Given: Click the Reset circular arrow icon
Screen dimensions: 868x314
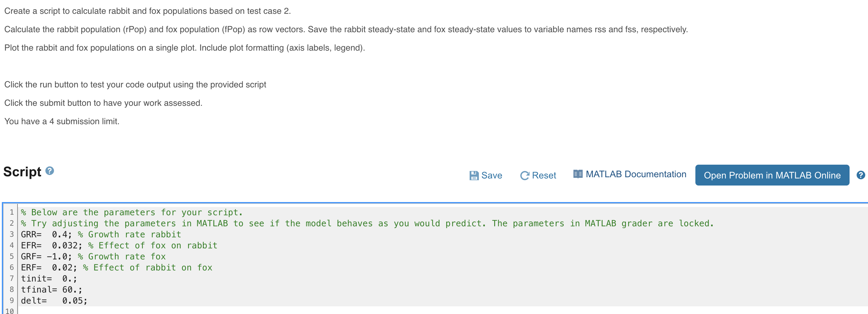Looking at the screenshot, I should (524, 175).
